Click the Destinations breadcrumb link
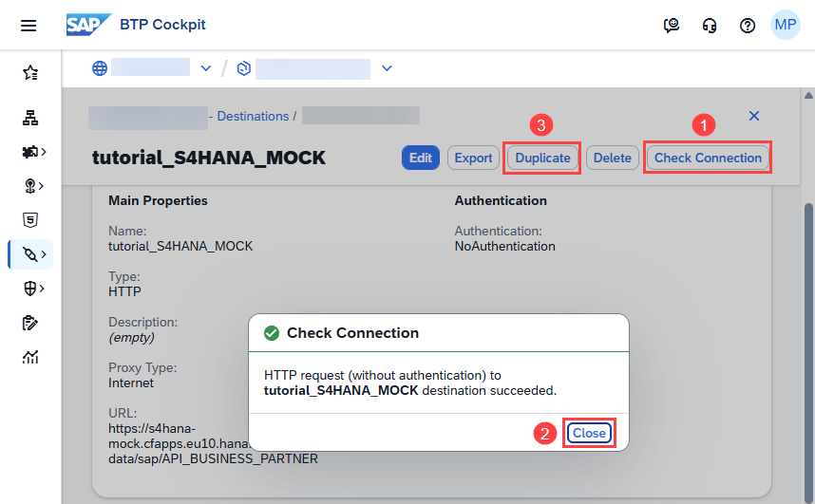 253,116
